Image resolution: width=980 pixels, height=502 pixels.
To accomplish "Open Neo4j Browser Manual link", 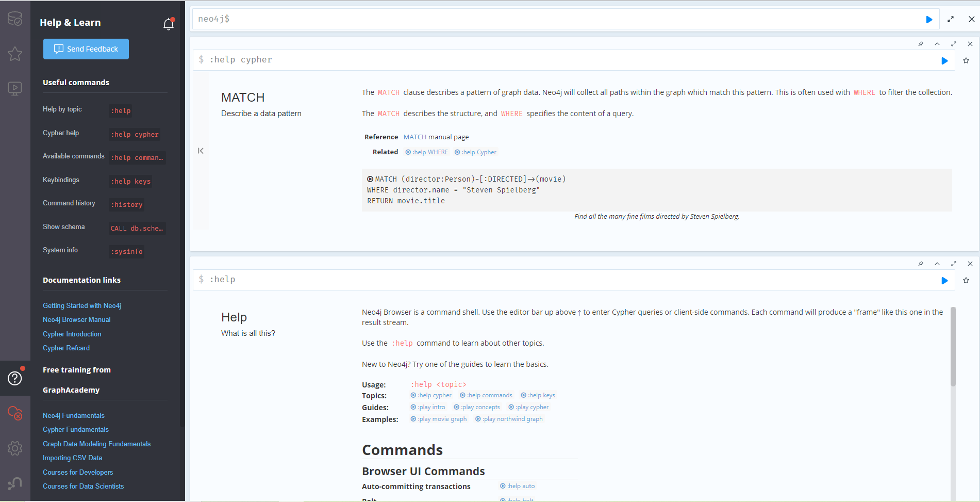I will tap(77, 319).
